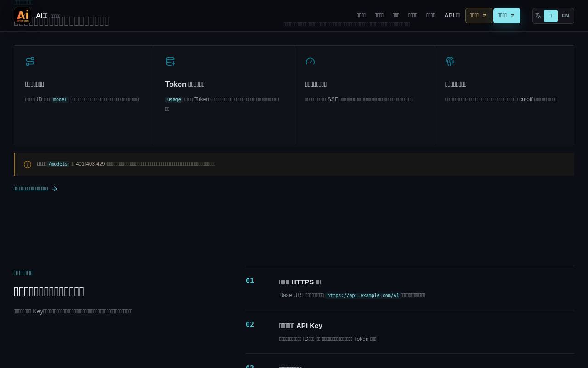
Task: Select step 01 HTTPS heading
Action: [x=300, y=282]
